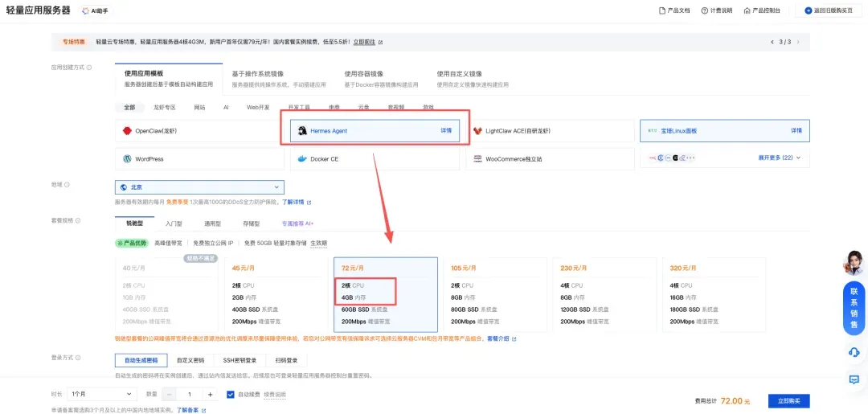The height and width of the screenshot is (414, 868).
Task: Open the 1个月 duration dropdown
Action: 103,395
